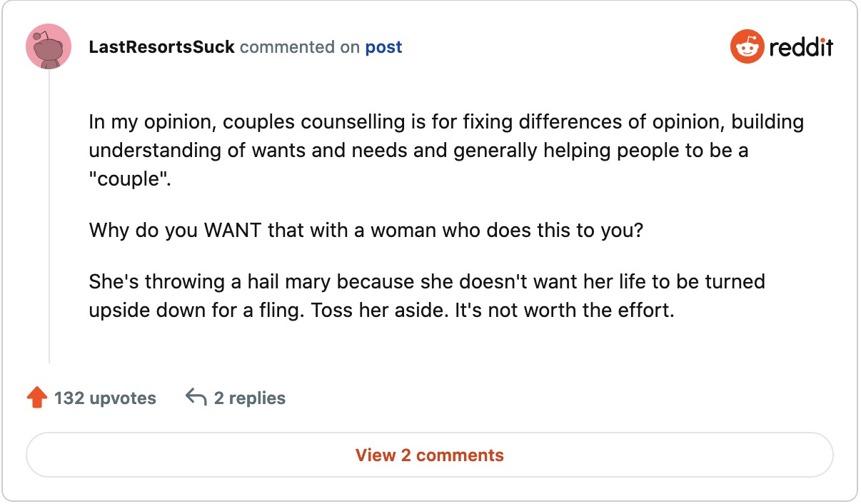Viewport: 861px width, 504px height.
Task: Open the "2 replies" label
Action: [250, 398]
